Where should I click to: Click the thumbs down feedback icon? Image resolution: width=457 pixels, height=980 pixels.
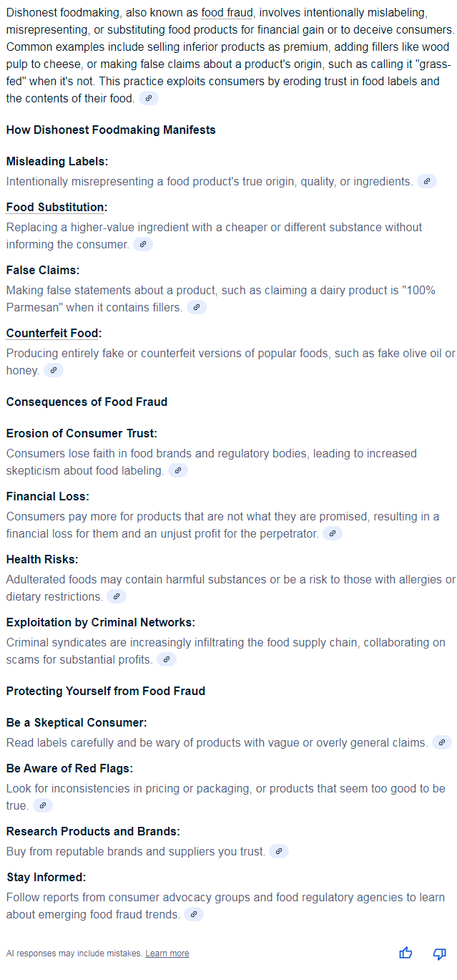click(440, 953)
